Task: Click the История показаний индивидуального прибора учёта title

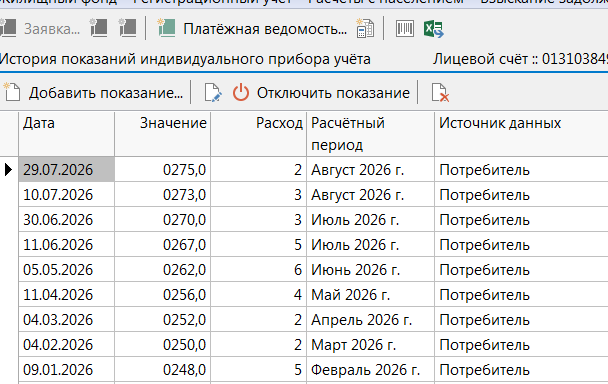Action: [185, 59]
